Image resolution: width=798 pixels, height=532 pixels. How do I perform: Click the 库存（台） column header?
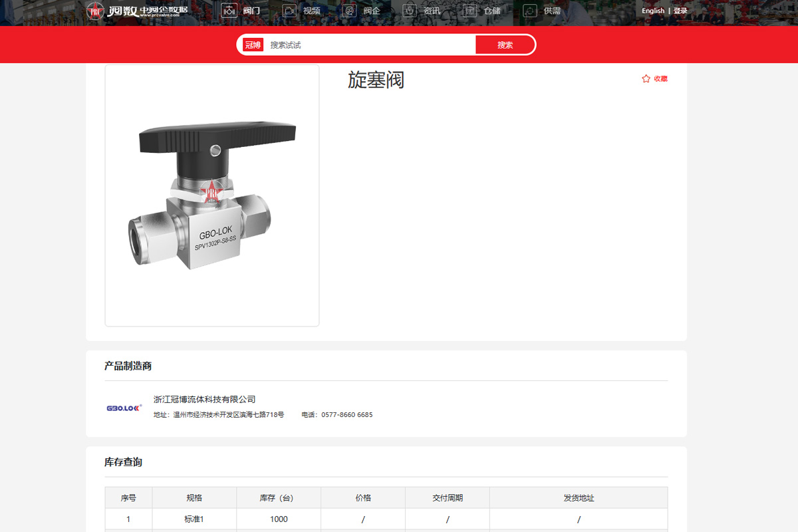click(x=279, y=497)
